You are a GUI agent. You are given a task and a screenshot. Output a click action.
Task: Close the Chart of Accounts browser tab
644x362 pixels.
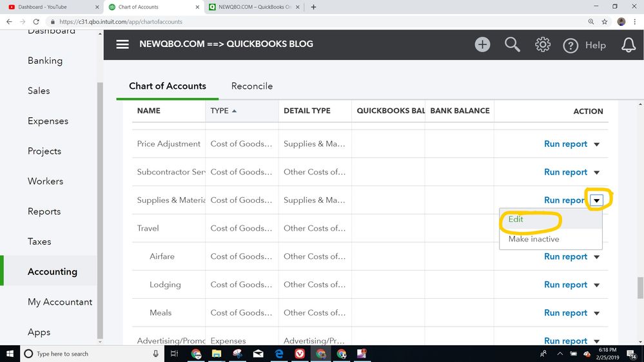coord(197,7)
